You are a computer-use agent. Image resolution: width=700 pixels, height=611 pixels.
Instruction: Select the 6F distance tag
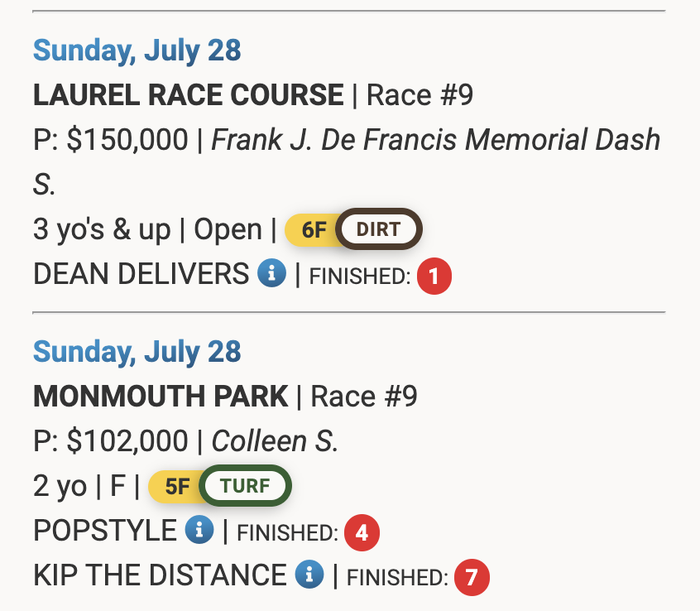coord(314,230)
